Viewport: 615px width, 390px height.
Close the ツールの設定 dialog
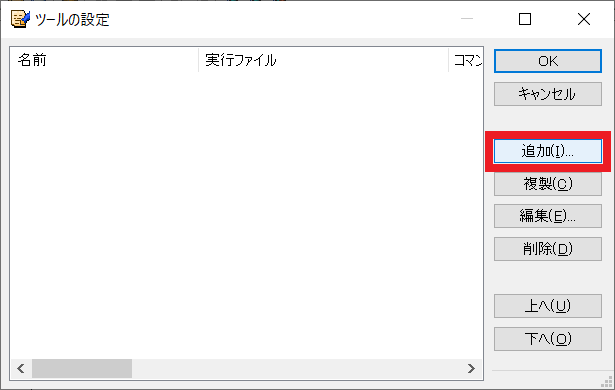point(584,19)
